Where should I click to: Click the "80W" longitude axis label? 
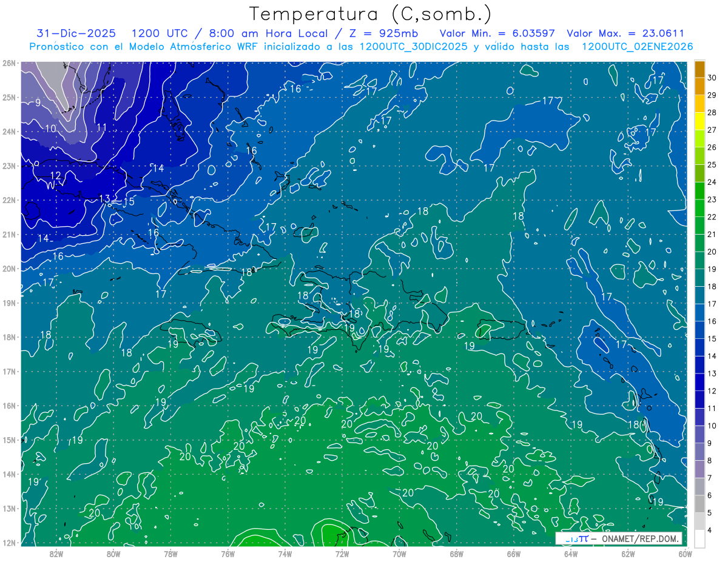113,554
